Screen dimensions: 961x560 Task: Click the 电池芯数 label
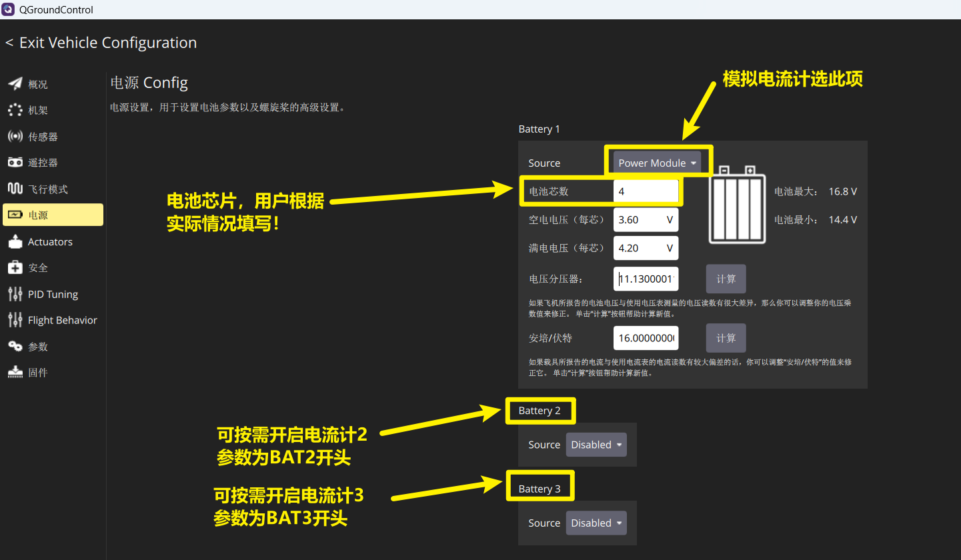pyautogui.click(x=549, y=191)
